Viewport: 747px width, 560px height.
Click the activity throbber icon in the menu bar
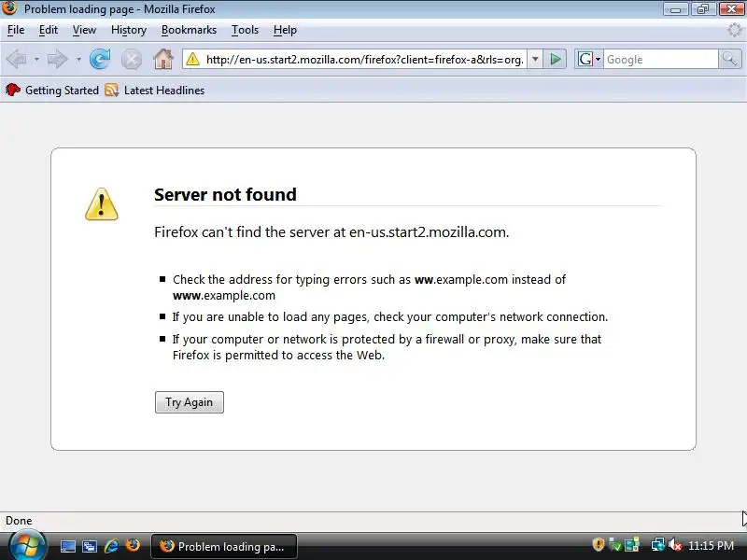pyautogui.click(x=735, y=30)
